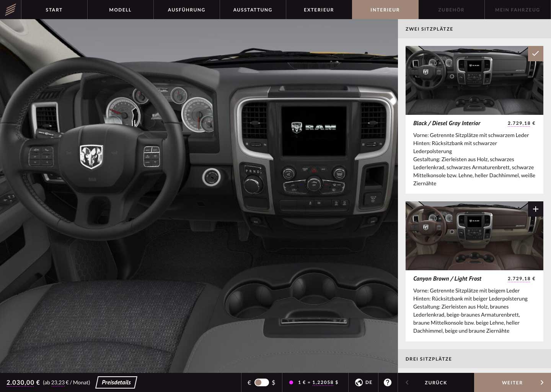Viewport: 551px width, 392px height.
Task: Open the ZUBEHÖR tab
Action: pyautogui.click(x=451, y=10)
